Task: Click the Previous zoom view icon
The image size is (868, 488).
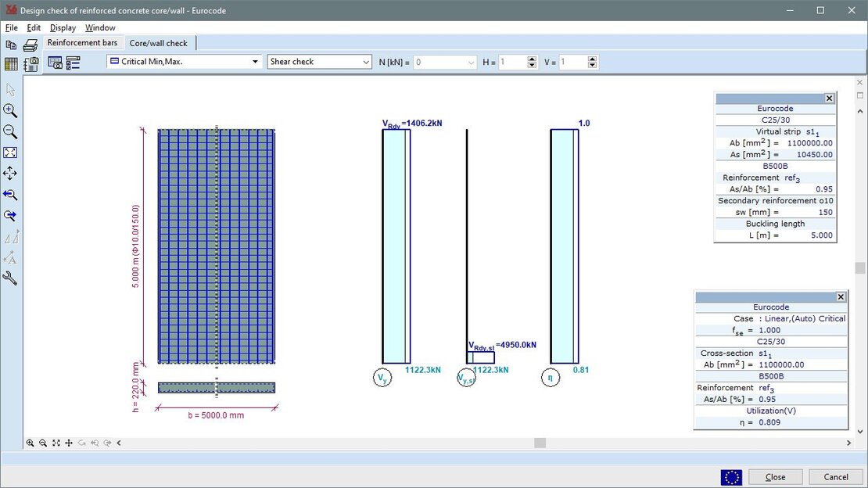Action: (x=10, y=195)
